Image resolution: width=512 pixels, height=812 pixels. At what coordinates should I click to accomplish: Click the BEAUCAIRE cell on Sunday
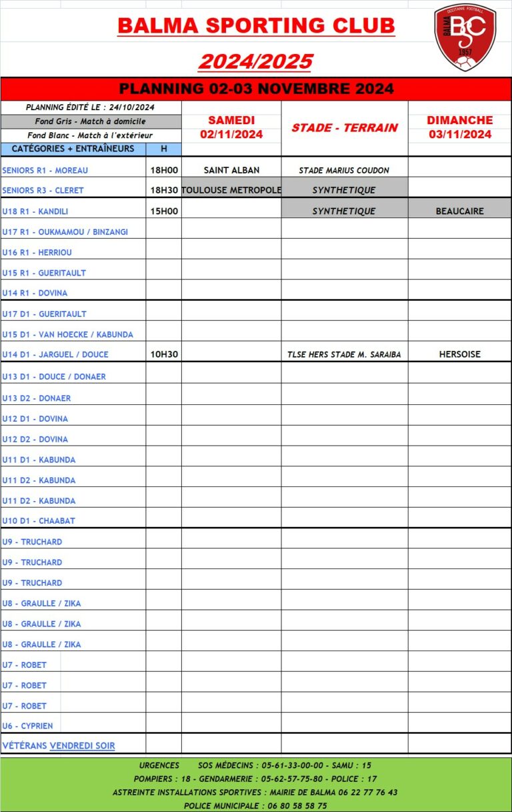460,211
